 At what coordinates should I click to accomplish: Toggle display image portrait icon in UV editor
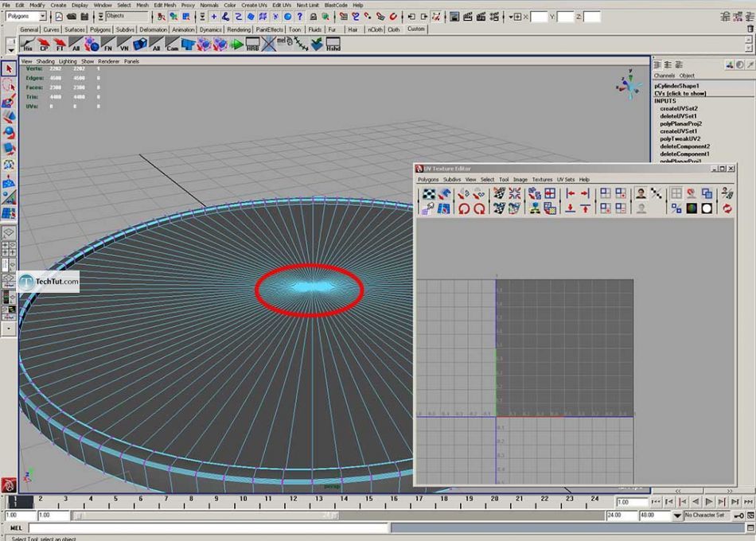(641, 194)
